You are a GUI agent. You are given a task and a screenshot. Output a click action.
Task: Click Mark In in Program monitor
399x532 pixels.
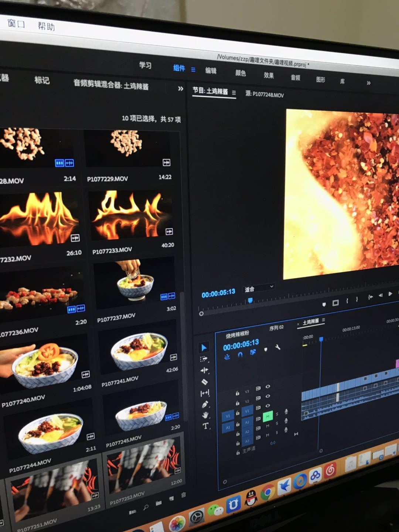pos(347,301)
